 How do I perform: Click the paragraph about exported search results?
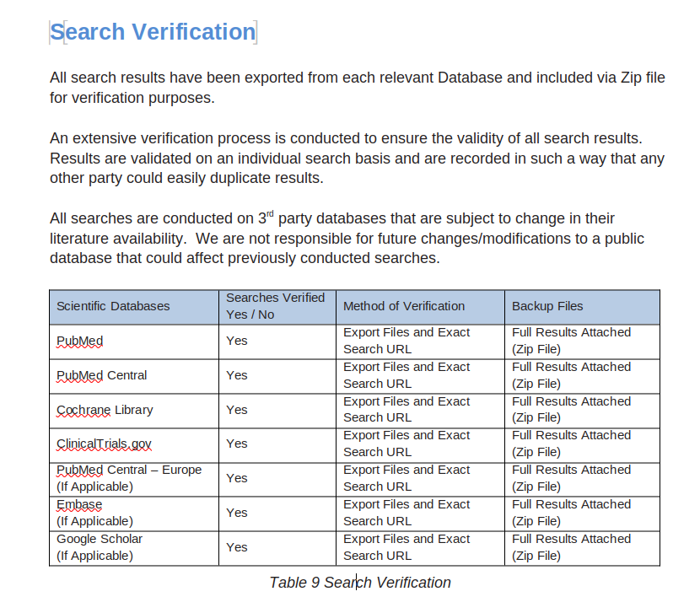point(357,88)
